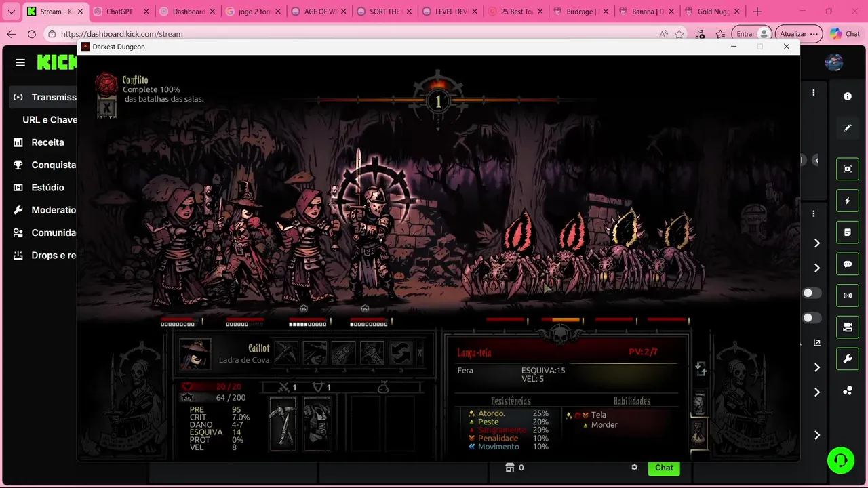
Task: Use Caillot's first skill, the pickaxe icon
Action: click(x=286, y=353)
